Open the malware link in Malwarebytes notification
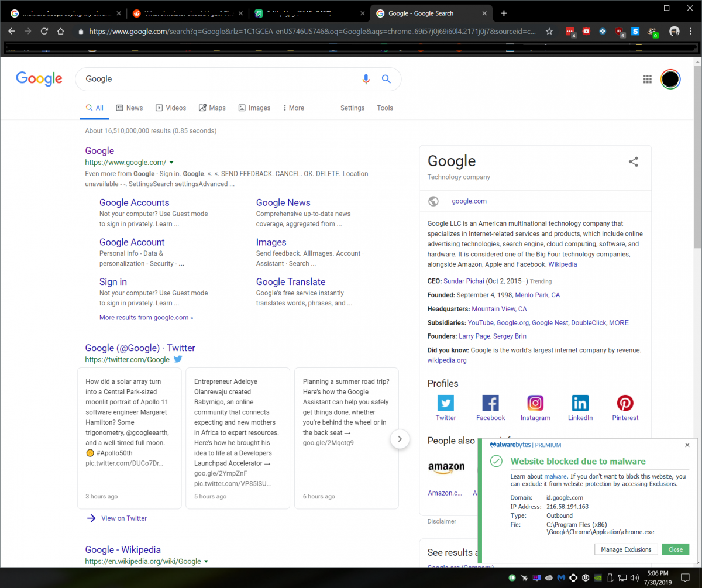 pyautogui.click(x=556, y=477)
